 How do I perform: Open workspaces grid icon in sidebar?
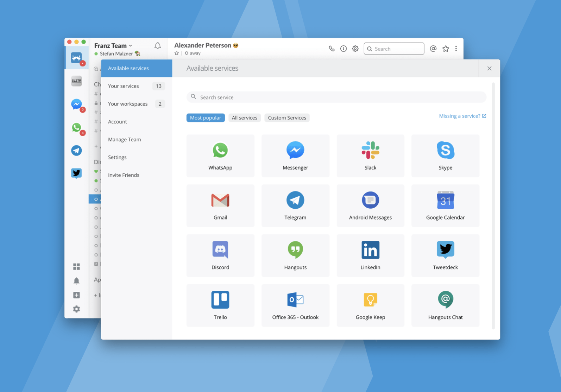click(76, 266)
